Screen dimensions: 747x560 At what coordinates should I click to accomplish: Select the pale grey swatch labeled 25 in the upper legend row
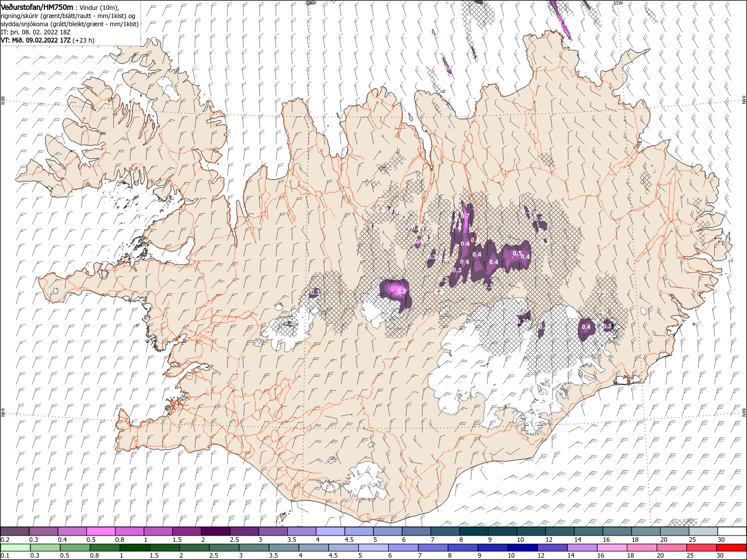pyautogui.click(x=703, y=531)
